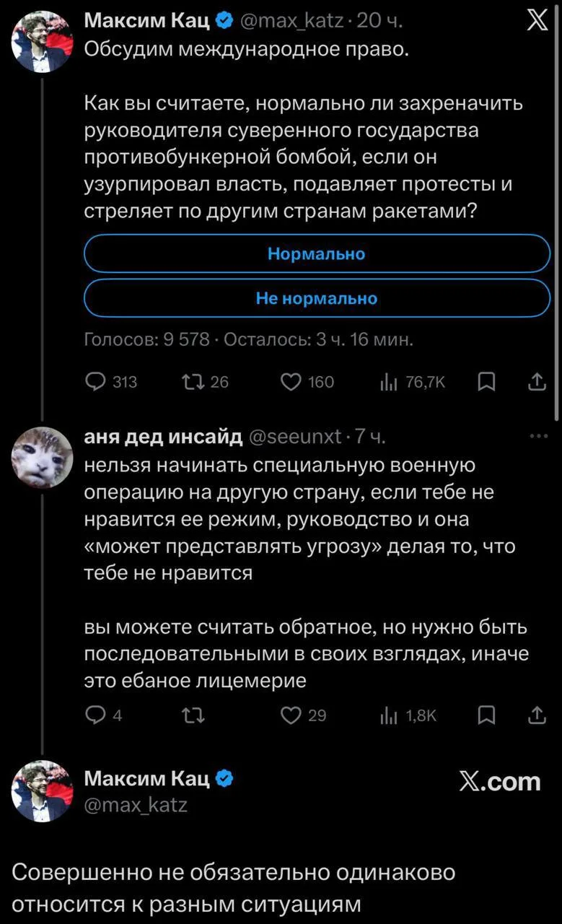562x924 pixels.
Task: Vote "Не нормально" in the poll
Action: pos(317,298)
